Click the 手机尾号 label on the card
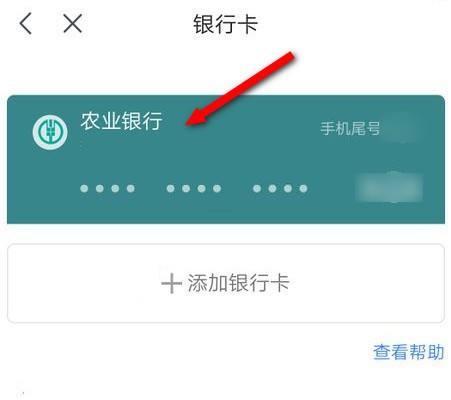The height and width of the screenshot is (400, 451). pyautogui.click(x=350, y=128)
